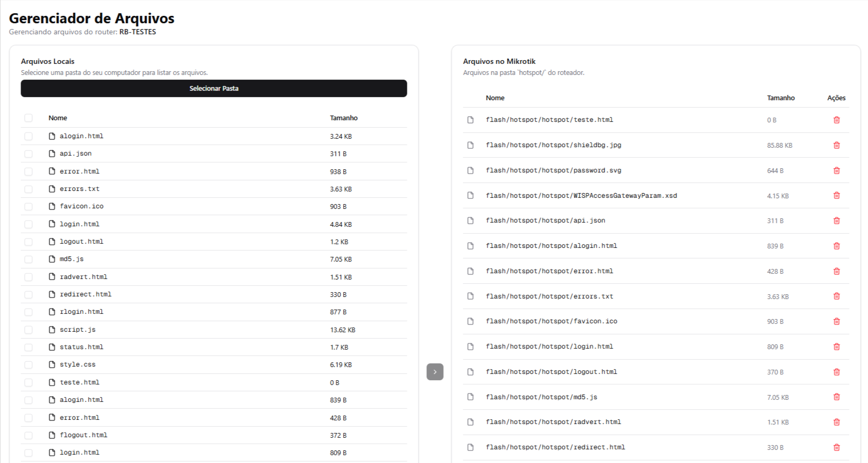Click the flash/hotspot/hotspot/logout.html file name

click(551, 372)
